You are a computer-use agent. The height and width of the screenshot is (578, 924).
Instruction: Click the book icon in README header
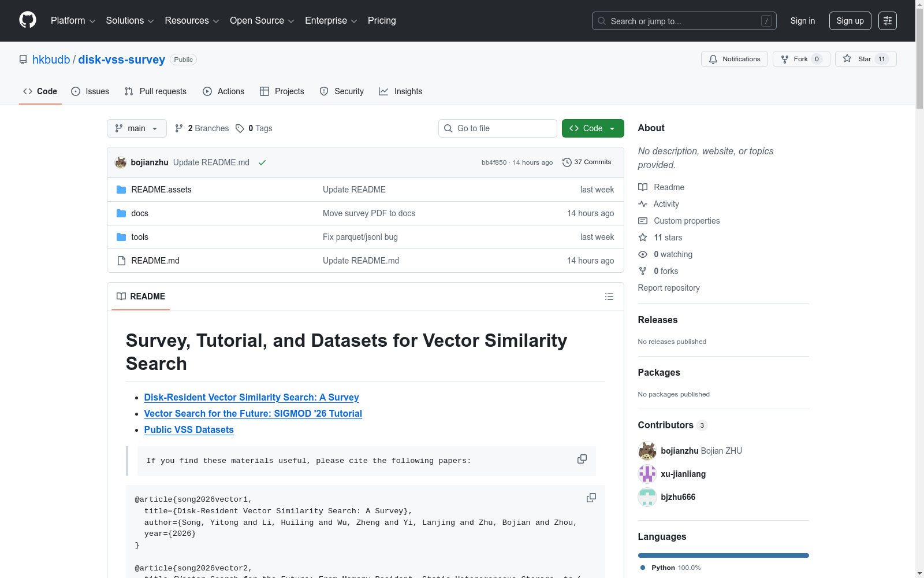[x=121, y=297]
